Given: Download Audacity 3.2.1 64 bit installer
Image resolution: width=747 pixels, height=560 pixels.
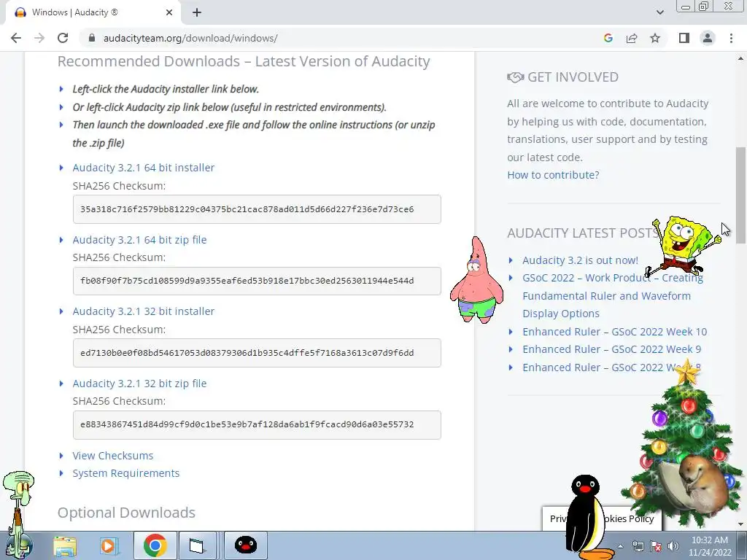Looking at the screenshot, I should (144, 168).
